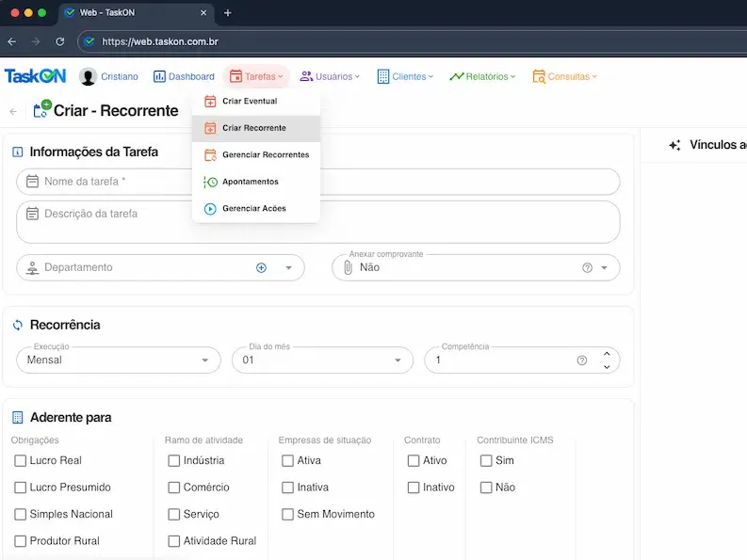Open the Dia do mês dropdown
This screenshot has width=747, height=560.
click(398, 360)
